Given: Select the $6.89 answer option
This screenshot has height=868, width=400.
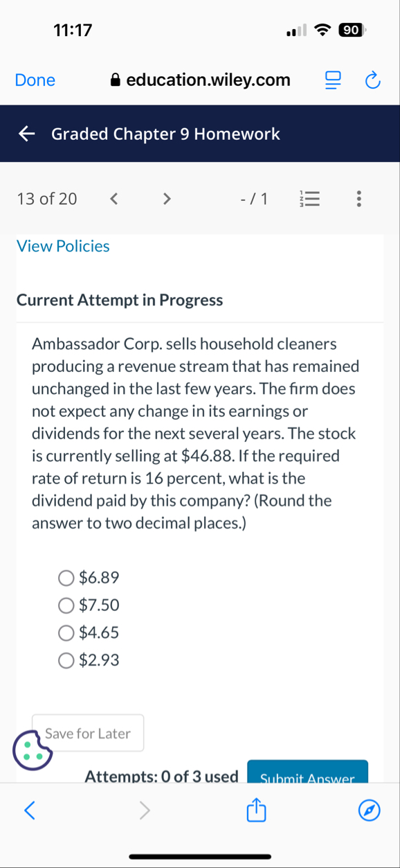Looking at the screenshot, I should 66,578.
